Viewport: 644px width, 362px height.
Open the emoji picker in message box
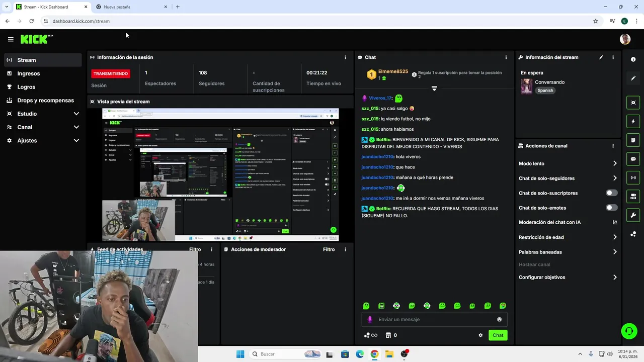click(x=499, y=319)
